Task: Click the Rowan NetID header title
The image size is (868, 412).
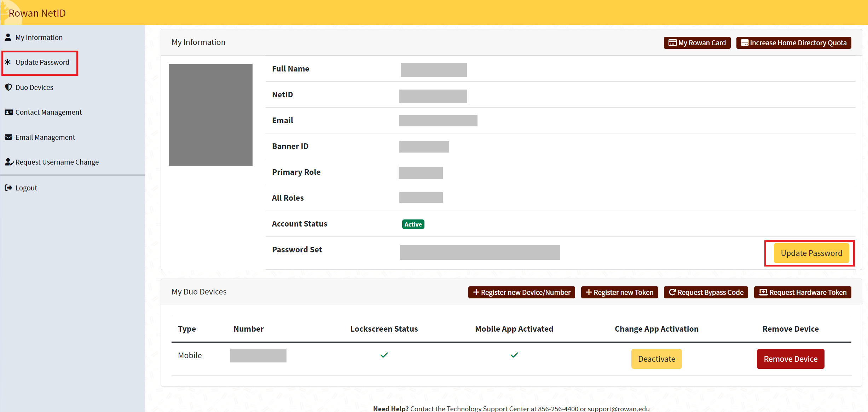Action: 37,13
